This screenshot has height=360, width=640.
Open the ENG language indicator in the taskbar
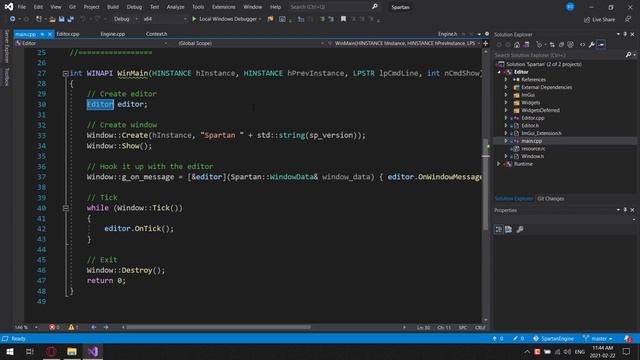pos(580,351)
